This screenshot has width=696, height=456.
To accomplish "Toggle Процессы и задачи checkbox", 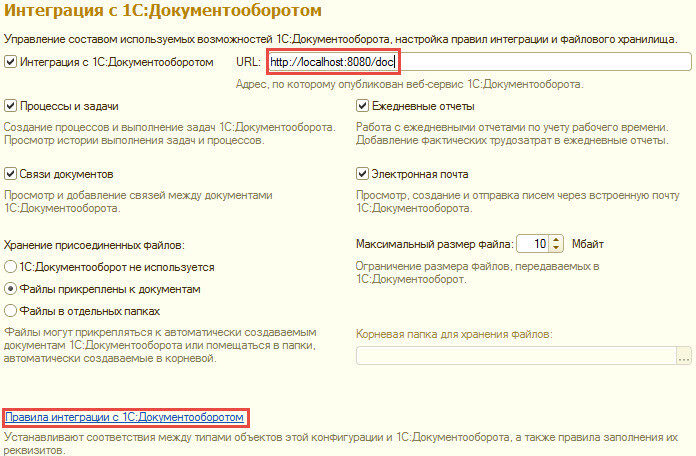I will click(x=10, y=106).
